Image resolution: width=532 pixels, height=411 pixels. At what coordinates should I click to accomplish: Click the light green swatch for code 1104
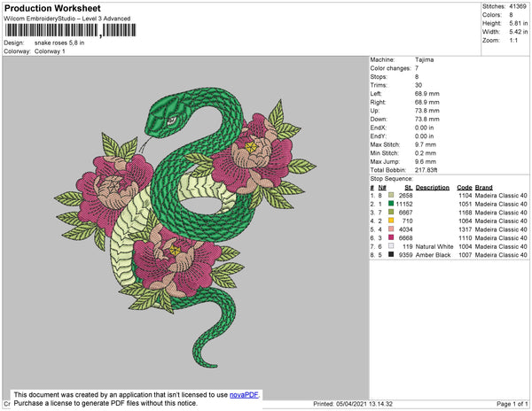pyautogui.click(x=391, y=195)
